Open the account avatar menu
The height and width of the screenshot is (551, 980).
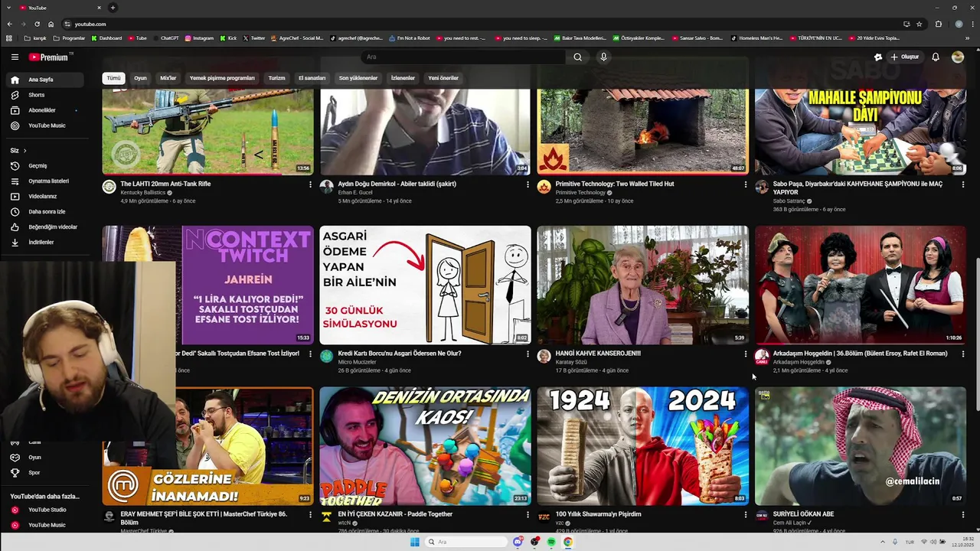958,57
